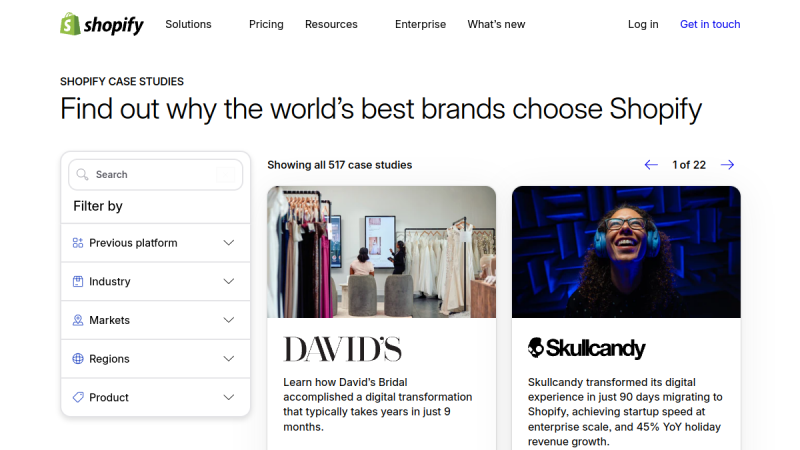Expand the Markets filter chevron
The width and height of the screenshot is (800, 450).
229,320
